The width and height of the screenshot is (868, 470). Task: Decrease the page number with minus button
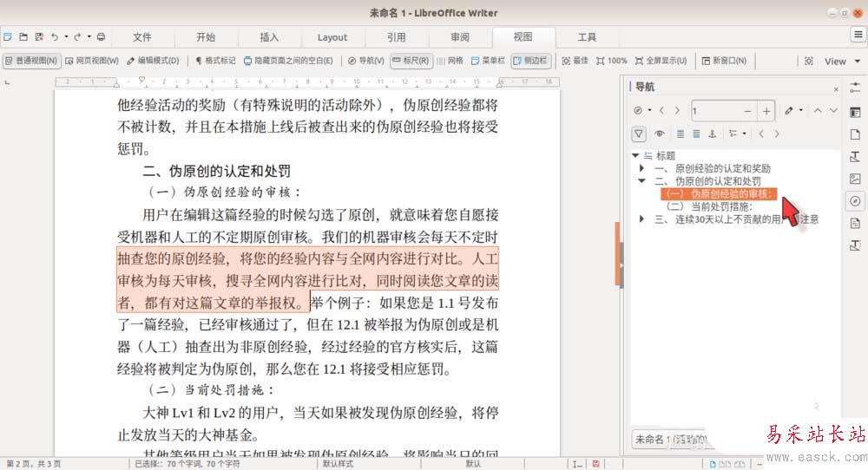click(x=748, y=111)
